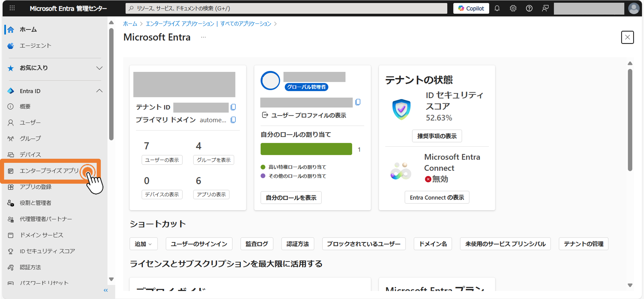
Task: Open ユーザー プロファイルの表示 link
Action: pyautogui.click(x=304, y=115)
